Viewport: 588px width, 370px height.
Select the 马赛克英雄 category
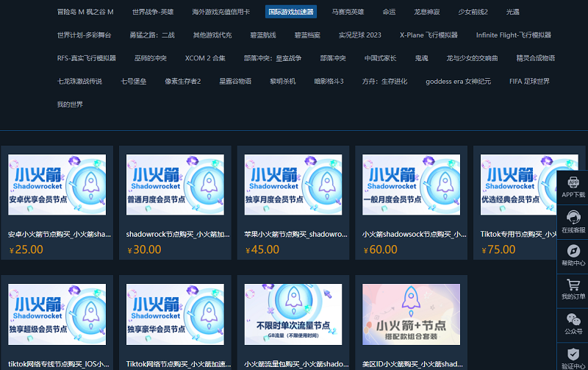(348, 12)
